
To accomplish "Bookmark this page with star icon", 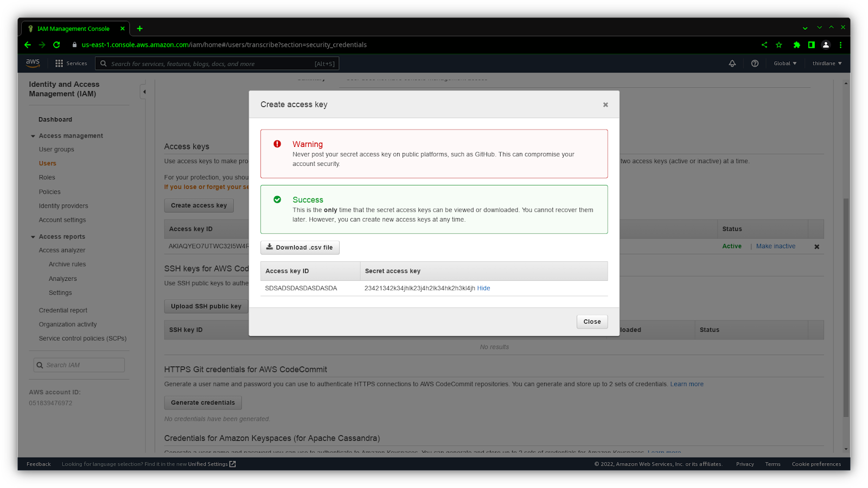I will [x=779, y=45].
